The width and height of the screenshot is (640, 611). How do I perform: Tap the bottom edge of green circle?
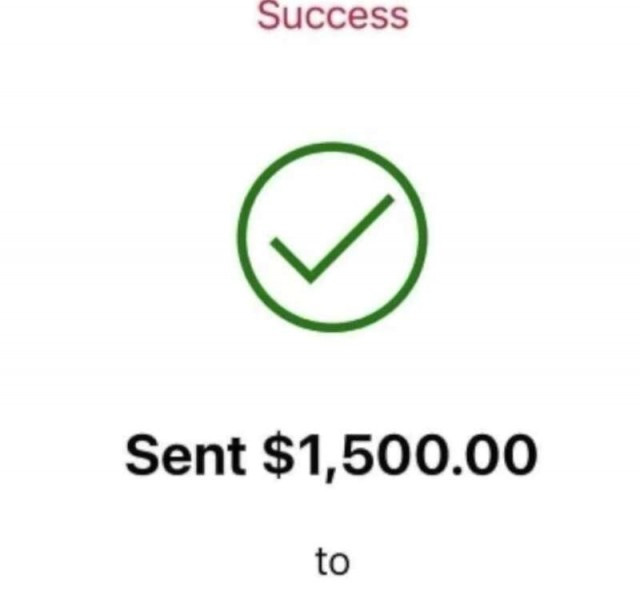pyautogui.click(x=332, y=327)
